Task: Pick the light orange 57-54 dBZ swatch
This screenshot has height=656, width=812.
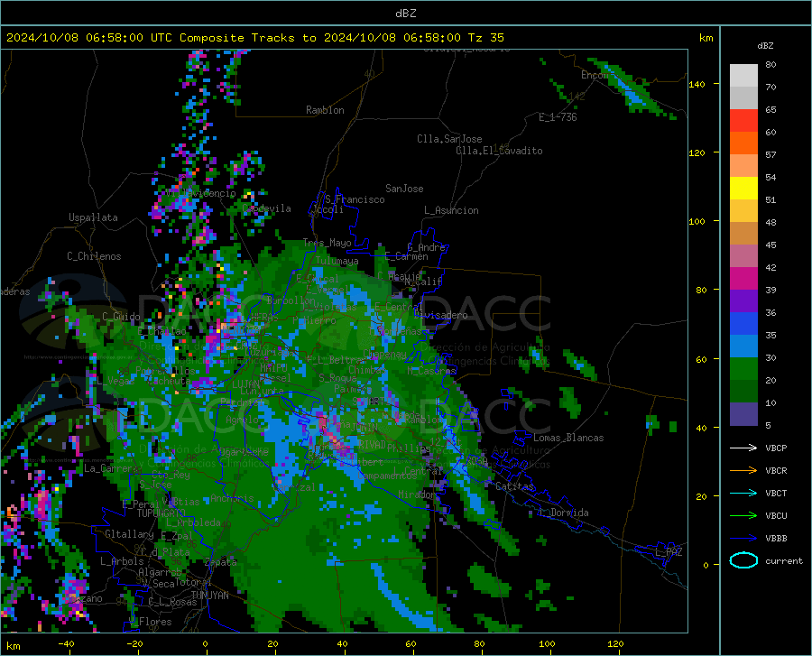Action: 743,166
